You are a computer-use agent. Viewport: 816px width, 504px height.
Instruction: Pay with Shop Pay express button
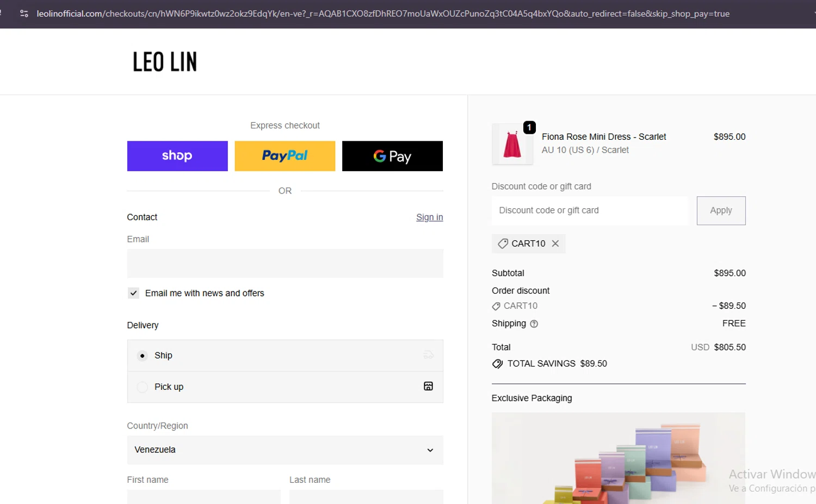click(x=177, y=156)
